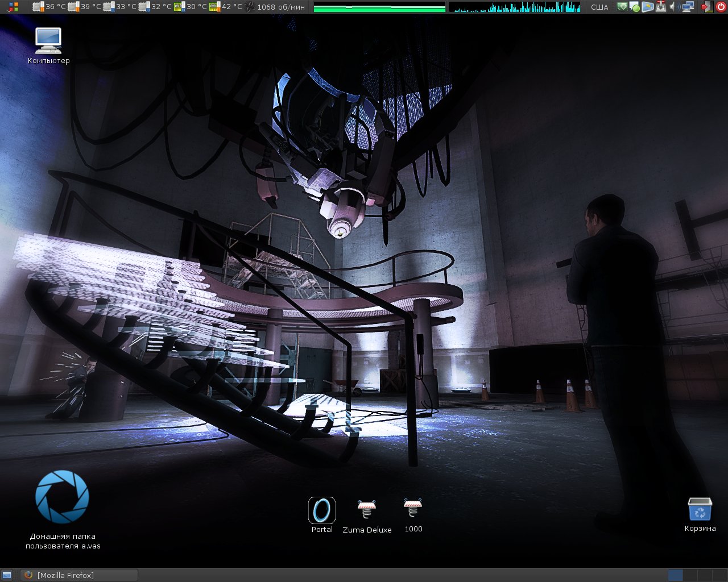Switch to the first highlighted workspace
The image size is (728, 582).
675,575
